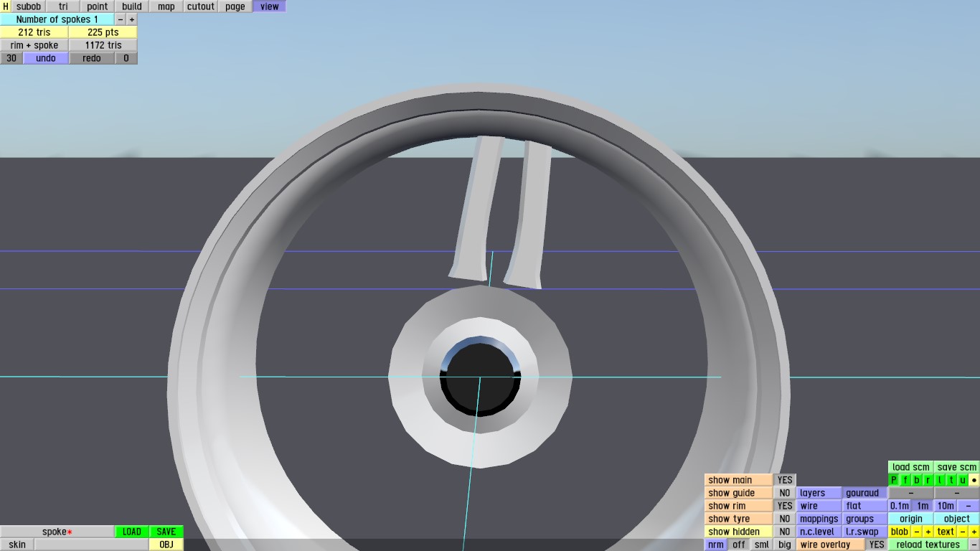Click the mappings display button
Image resolution: width=980 pixels, height=551 pixels.
(x=819, y=519)
